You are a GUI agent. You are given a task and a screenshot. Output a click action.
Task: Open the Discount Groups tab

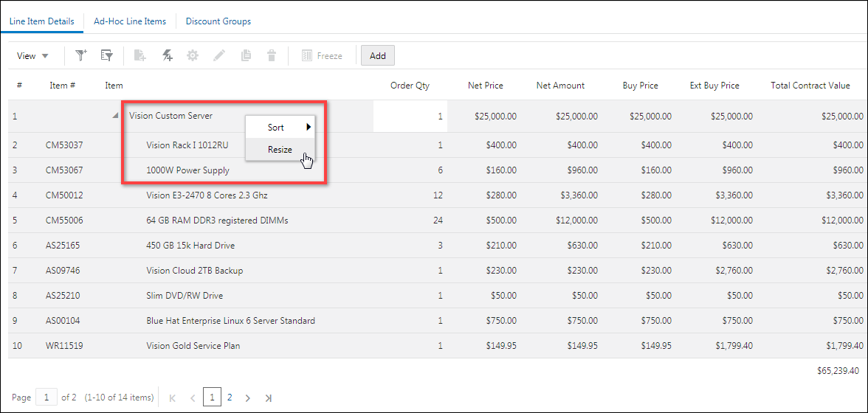pos(218,21)
